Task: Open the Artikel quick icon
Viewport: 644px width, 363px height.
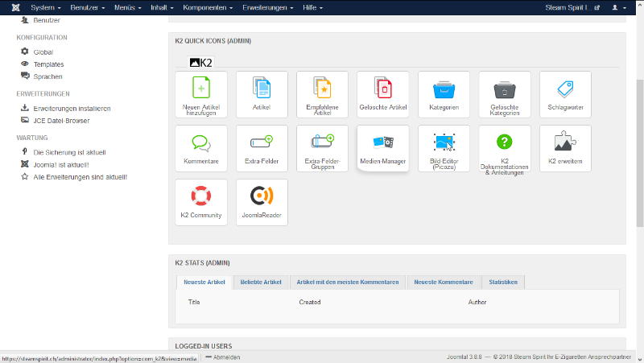Action: tap(262, 94)
